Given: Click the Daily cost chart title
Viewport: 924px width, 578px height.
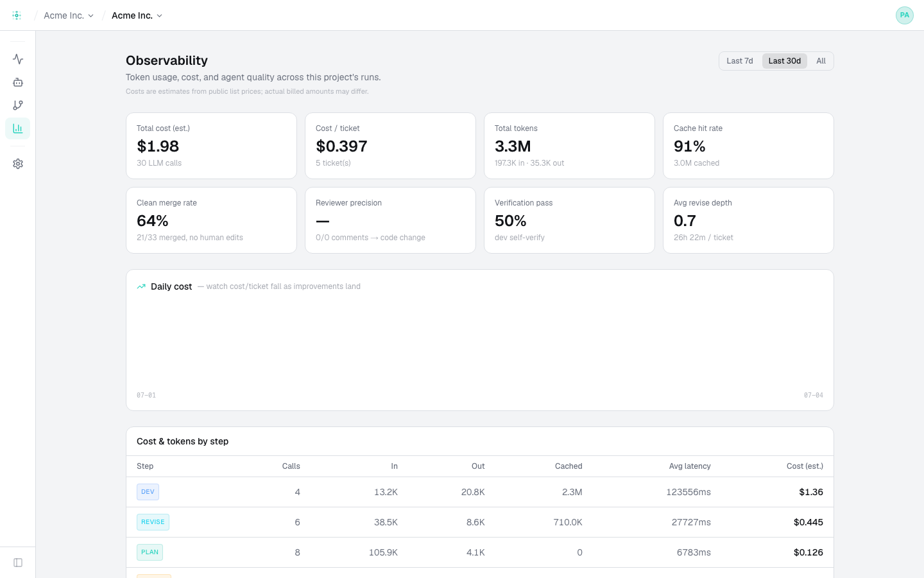Looking at the screenshot, I should pos(171,286).
